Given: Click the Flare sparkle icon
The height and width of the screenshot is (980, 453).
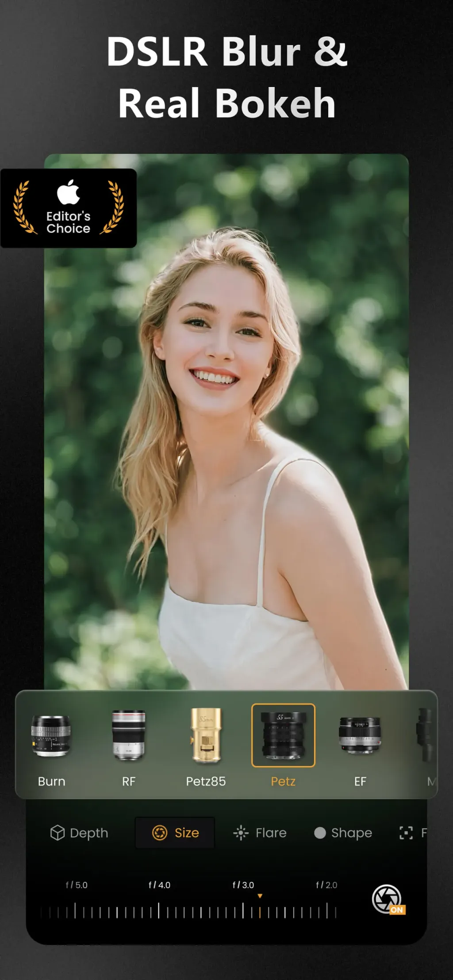Looking at the screenshot, I should point(241,833).
